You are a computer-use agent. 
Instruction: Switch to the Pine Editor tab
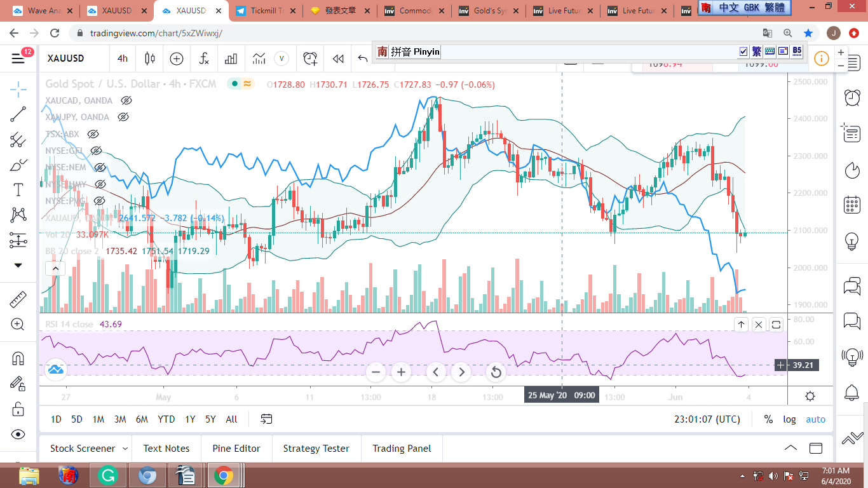pos(235,449)
